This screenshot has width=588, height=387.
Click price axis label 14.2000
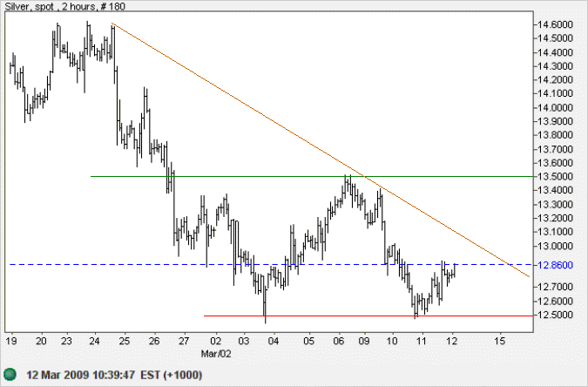(x=556, y=80)
